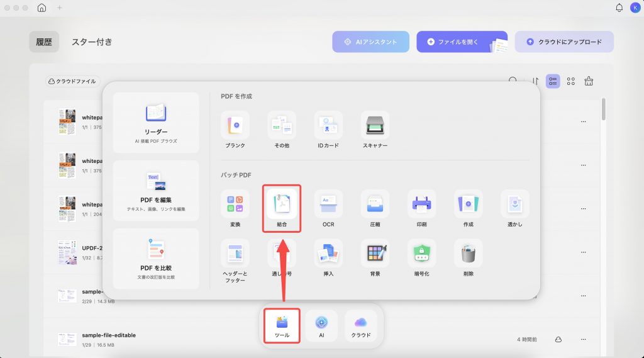
Task: Select the batch Print tool (印刷)
Action: (x=421, y=204)
